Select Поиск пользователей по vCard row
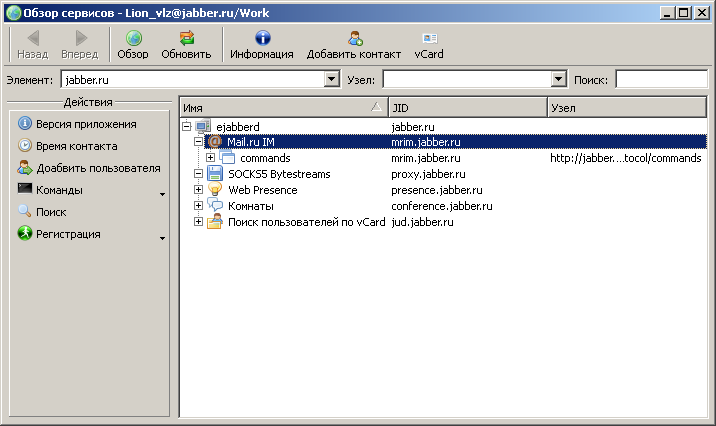The width and height of the screenshot is (716, 426). [x=306, y=222]
